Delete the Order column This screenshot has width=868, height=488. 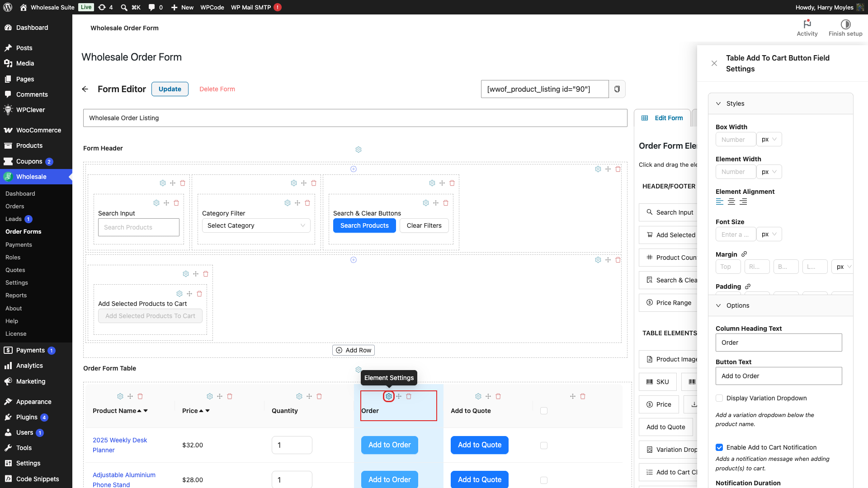(x=409, y=396)
